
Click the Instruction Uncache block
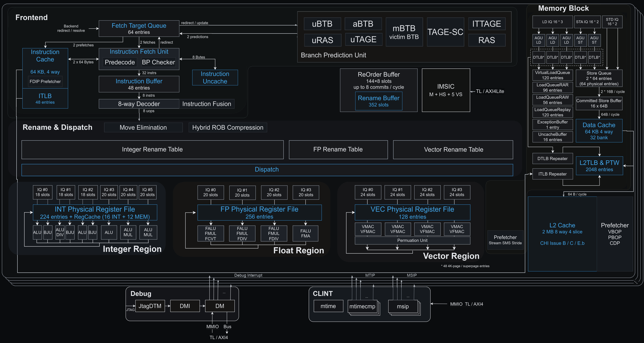tap(215, 78)
